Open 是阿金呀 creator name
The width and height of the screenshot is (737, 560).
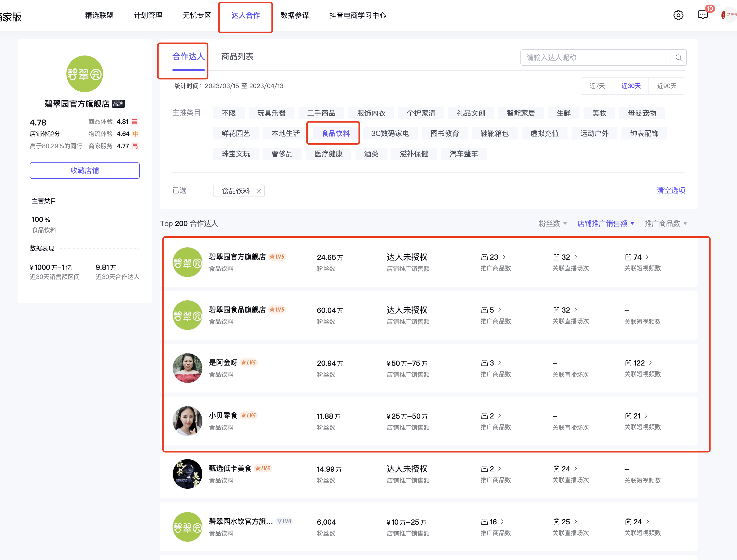point(223,363)
